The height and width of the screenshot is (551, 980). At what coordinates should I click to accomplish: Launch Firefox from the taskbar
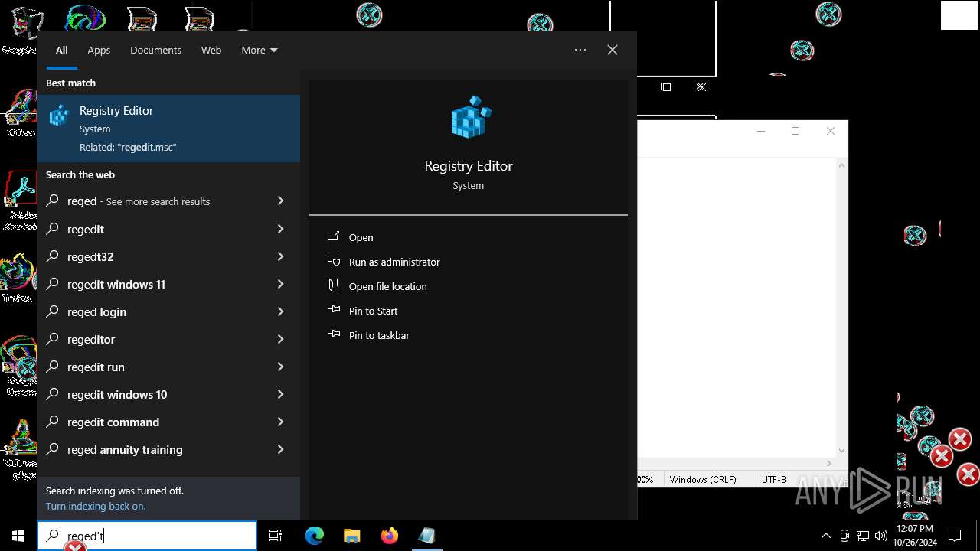389,536
